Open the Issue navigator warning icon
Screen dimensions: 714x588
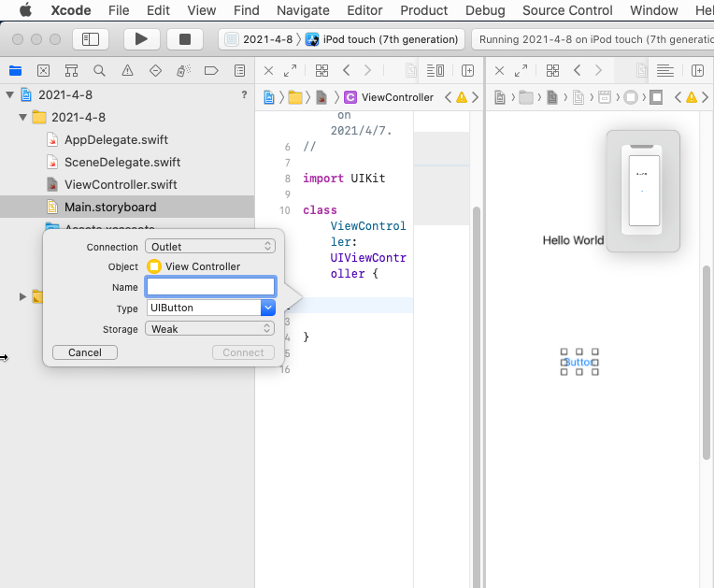pyautogui.click(x=127, y=71)
